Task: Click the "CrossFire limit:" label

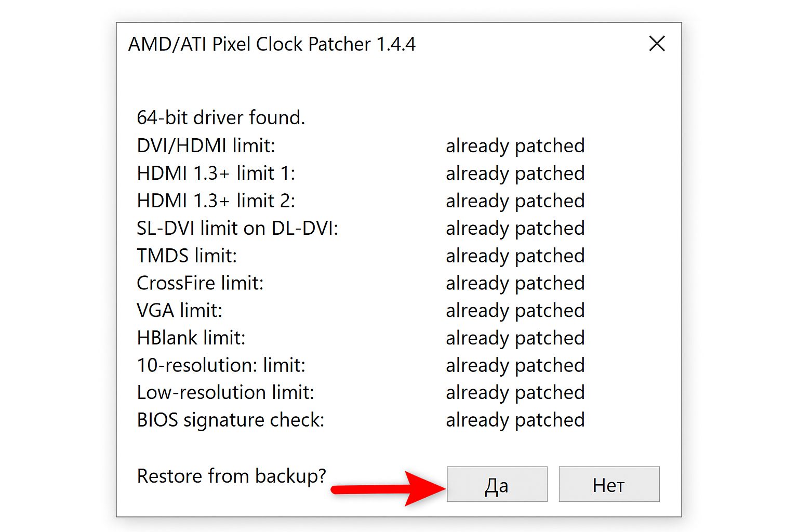Action: click(x=200, y=283)
